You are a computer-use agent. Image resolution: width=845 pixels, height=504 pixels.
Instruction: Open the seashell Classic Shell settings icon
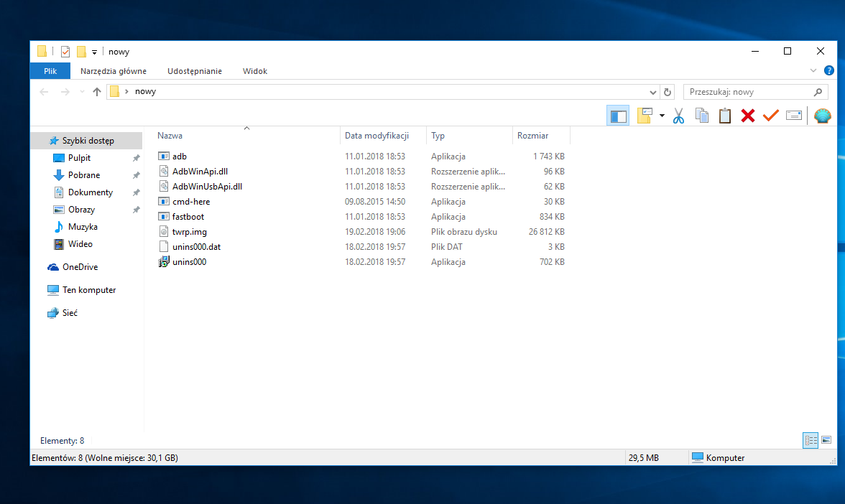pyautogui.click(x=822, y=116)
